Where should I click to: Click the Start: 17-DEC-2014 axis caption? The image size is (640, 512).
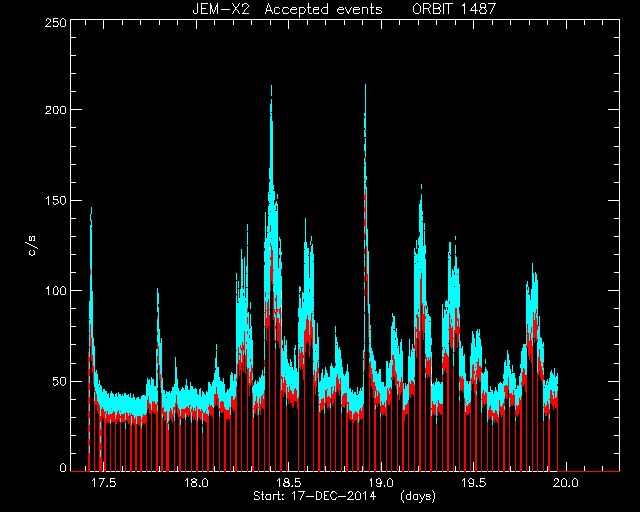[x=314, y=496]
